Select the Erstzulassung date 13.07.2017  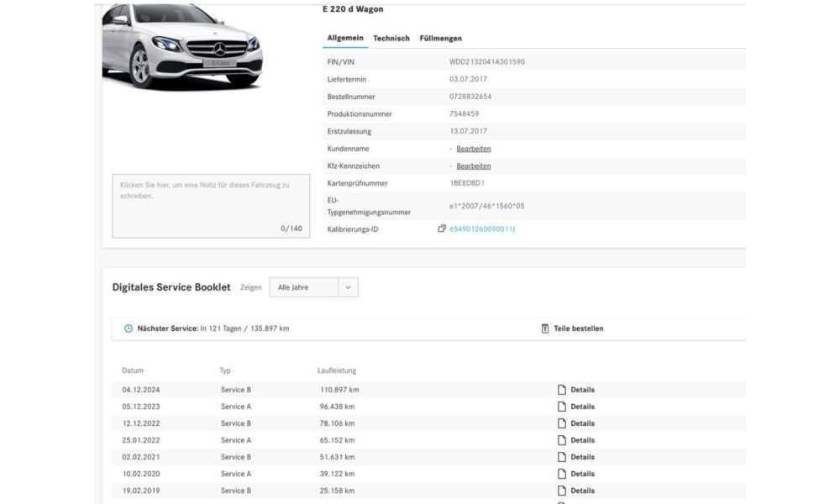click(468, 131)
